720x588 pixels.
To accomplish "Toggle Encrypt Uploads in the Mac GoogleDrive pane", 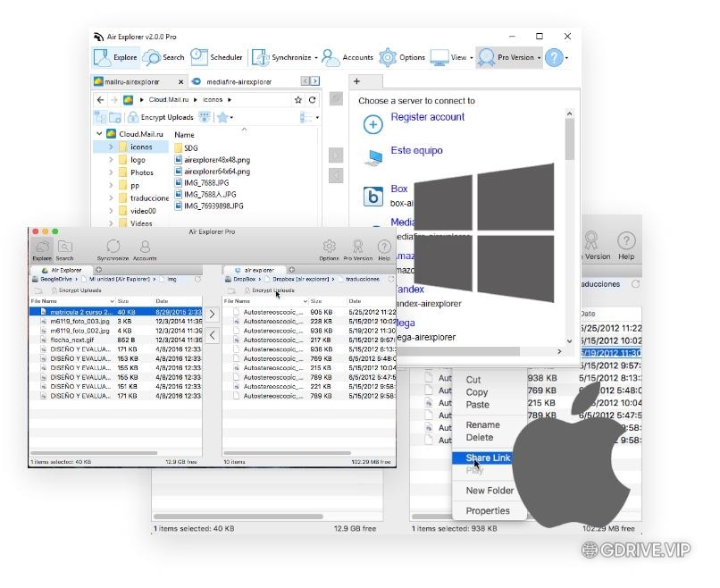I will (76, 290).
